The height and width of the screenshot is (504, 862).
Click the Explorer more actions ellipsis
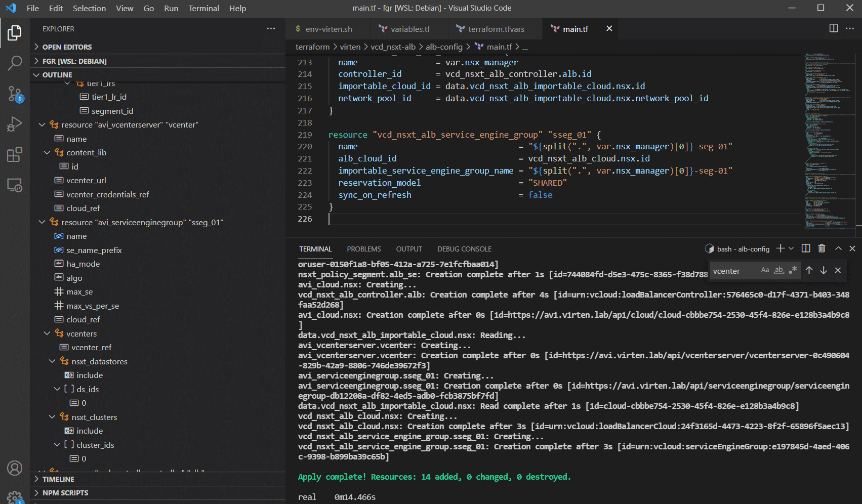pos(271,29)
